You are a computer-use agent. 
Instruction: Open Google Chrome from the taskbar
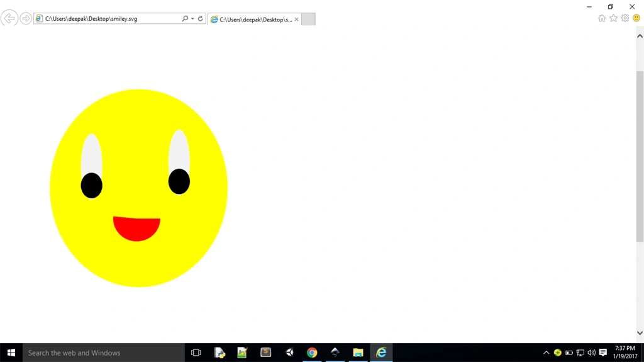pyautogui.click(x=312, y=353)
